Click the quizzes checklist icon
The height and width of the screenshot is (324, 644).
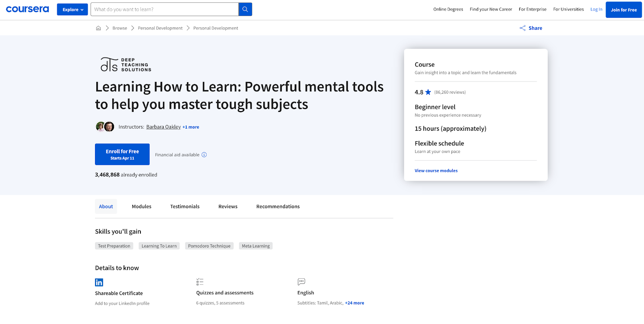(x=200, y=282)
